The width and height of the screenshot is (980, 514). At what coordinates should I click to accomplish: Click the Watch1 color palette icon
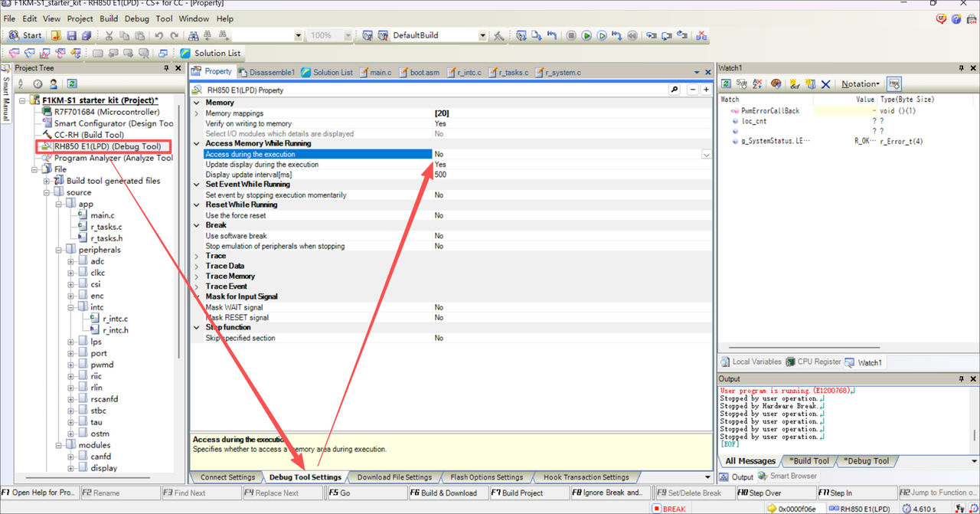tap(776, 83)
